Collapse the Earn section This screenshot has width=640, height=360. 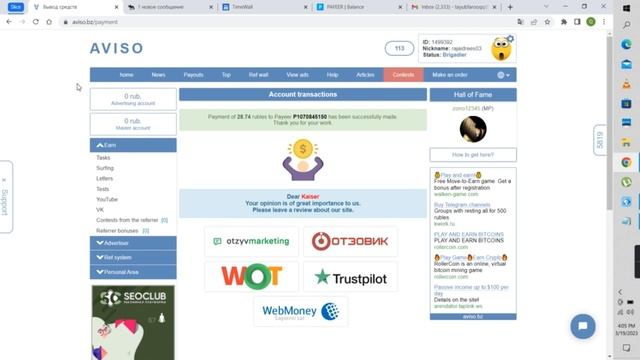[x=133, y=145]
